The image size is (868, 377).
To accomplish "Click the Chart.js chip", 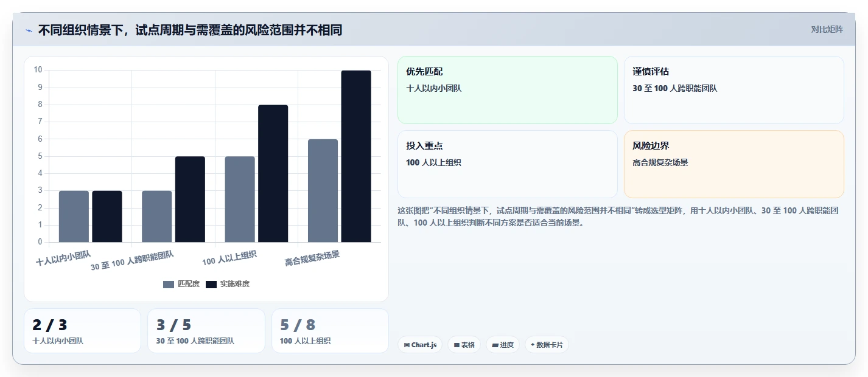I will pyautogui.click(x=420, y=345).
